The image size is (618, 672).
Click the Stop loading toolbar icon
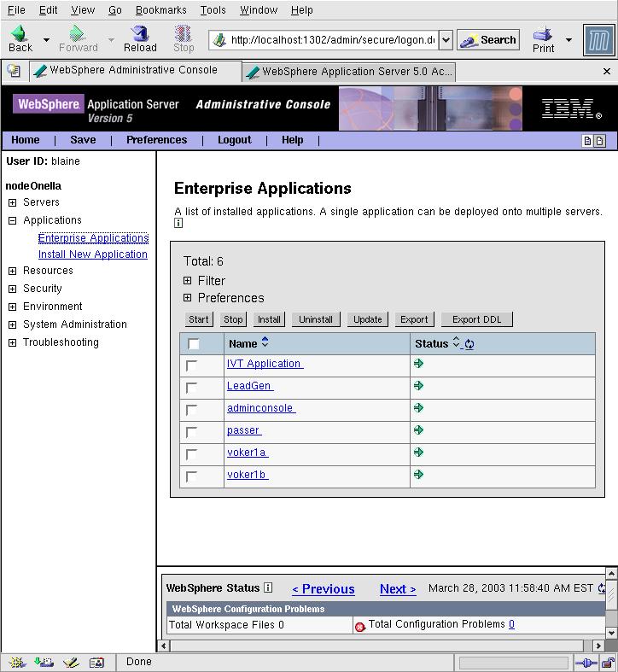pos(183,33)
